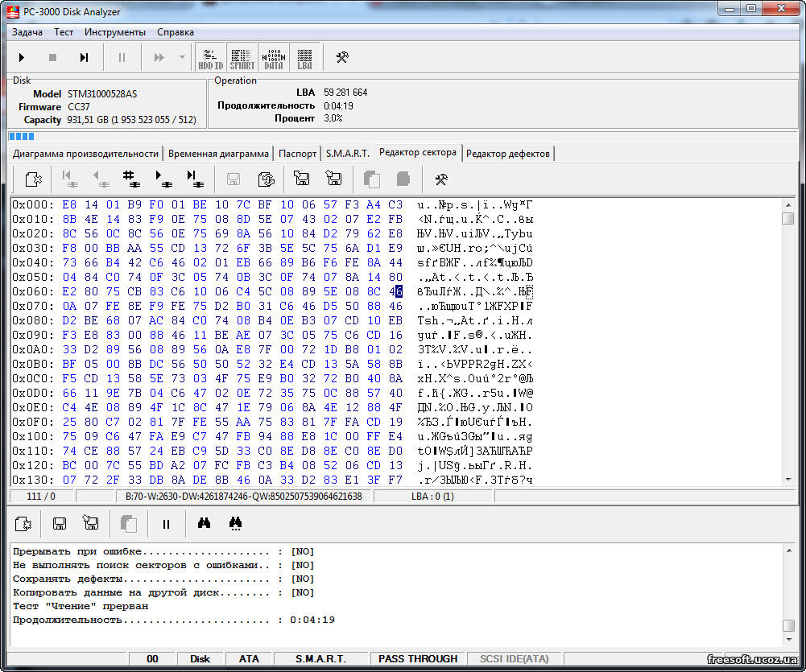Save log using floppy icon in log toolbar

60,524
